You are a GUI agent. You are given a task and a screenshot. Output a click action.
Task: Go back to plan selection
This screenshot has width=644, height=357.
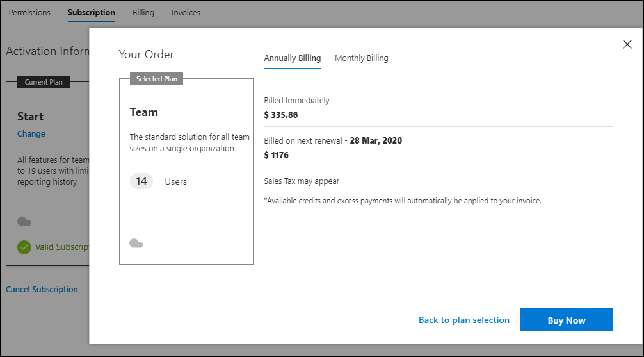(464, 320)
